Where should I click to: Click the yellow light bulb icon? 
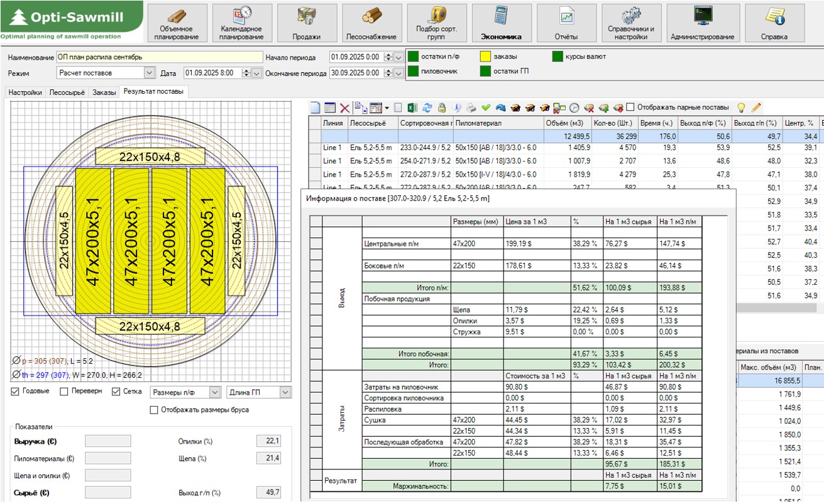741,107
